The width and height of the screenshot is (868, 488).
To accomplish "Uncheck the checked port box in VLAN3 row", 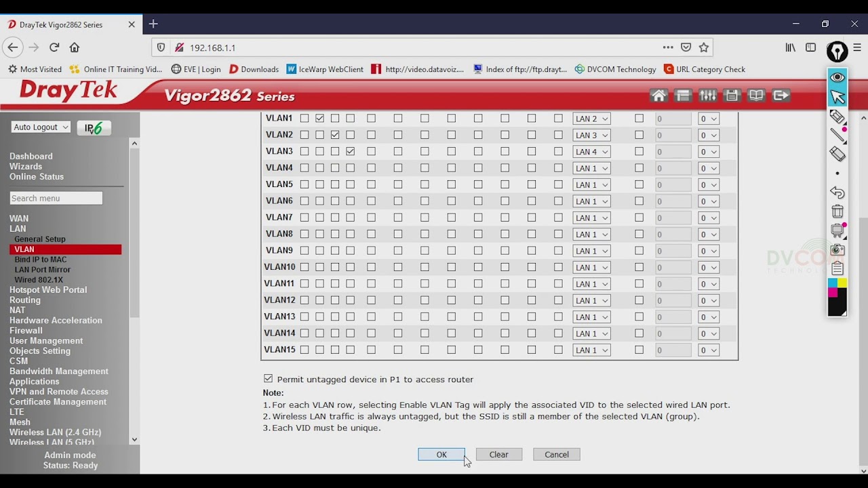I will tap(350, 151).
